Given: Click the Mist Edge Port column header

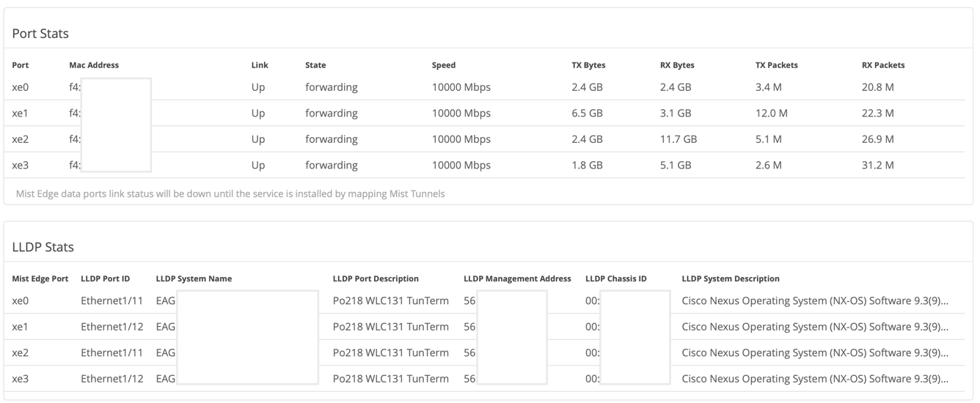Looking at the screenshot, I should pos(40,278).
